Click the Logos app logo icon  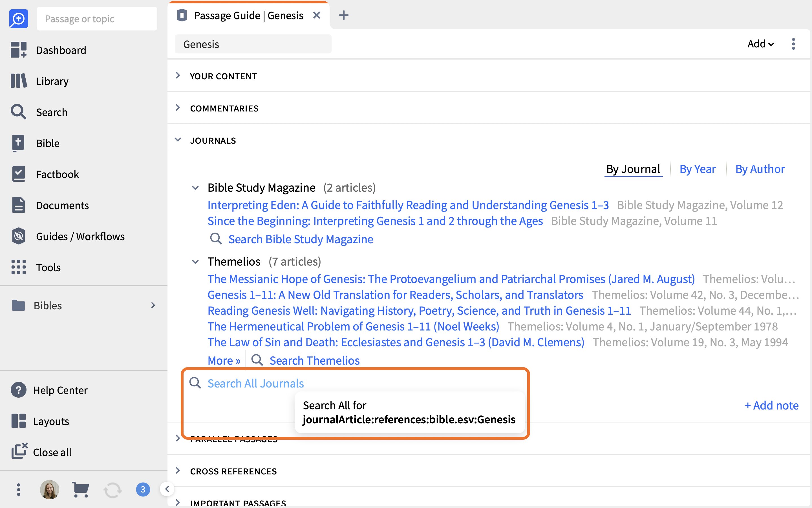18,19
